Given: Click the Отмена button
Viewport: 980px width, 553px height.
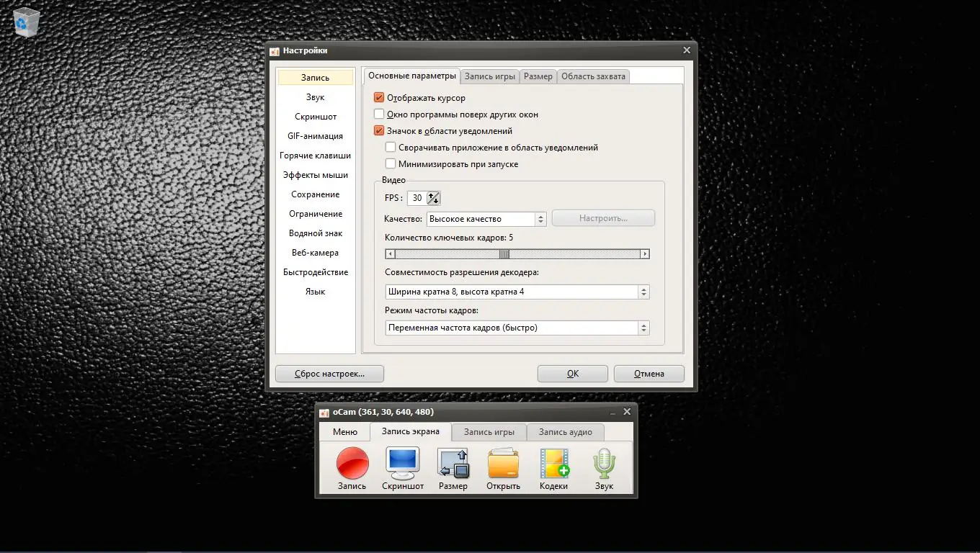Looking at the screenshot, I should 649,374.
